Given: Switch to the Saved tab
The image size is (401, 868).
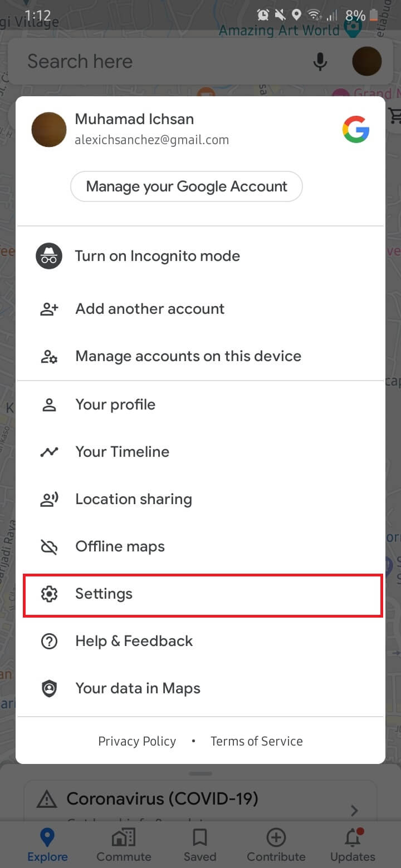Looking at the screenshot, I should (x=200, y=844).
